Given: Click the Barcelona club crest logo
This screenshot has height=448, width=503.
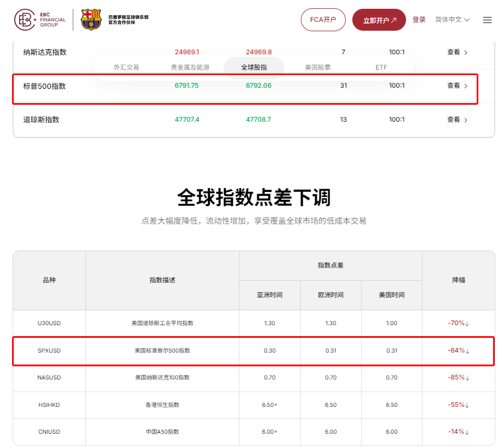Looking at the screenshot, I should pos(90,18).
